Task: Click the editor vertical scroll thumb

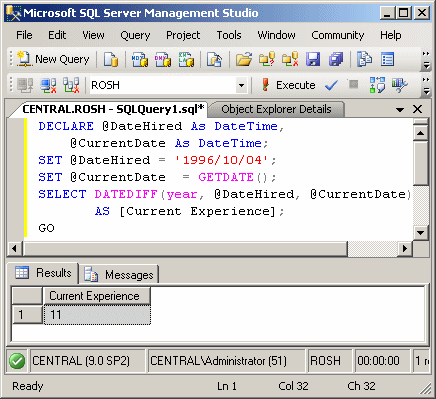Action: pyautogui.click(x=420, y=163)
